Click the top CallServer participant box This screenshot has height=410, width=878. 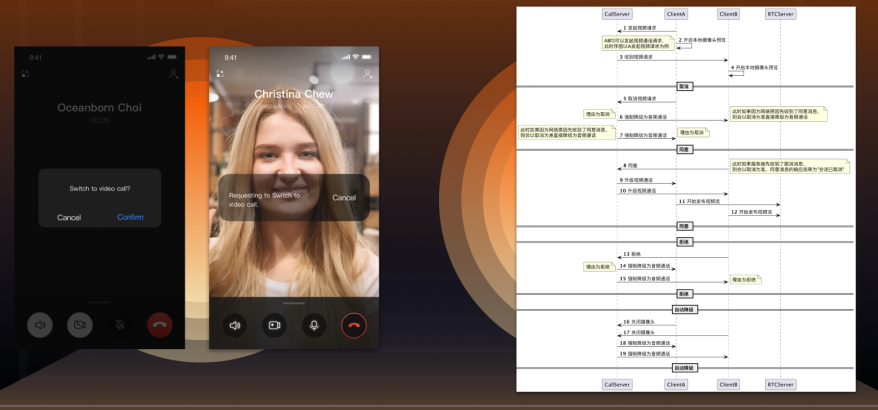617,14
